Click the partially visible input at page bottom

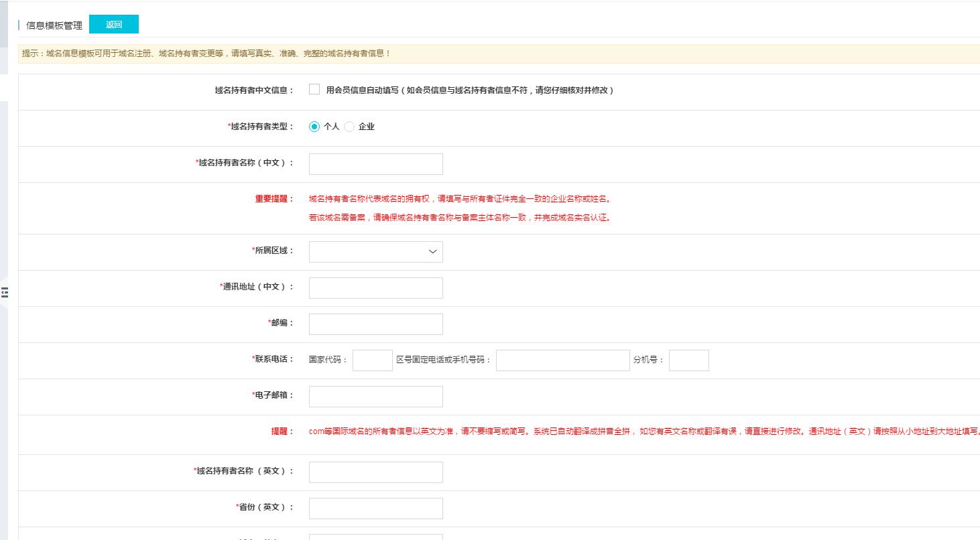375,537
